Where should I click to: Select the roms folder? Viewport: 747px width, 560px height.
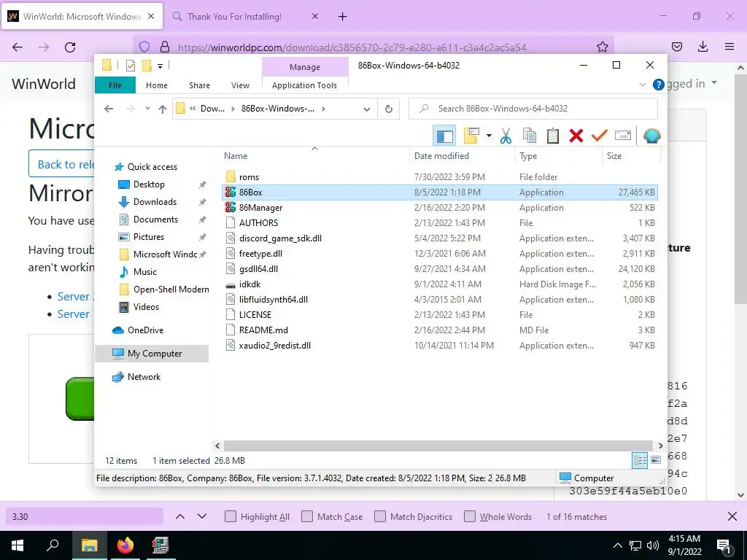point(439,177)
